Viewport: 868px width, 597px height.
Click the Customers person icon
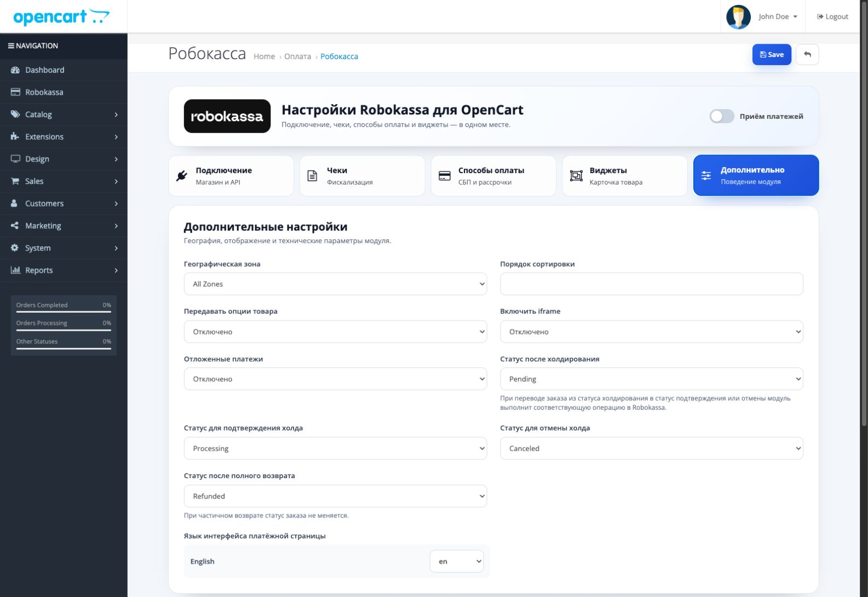click(15, 203)
